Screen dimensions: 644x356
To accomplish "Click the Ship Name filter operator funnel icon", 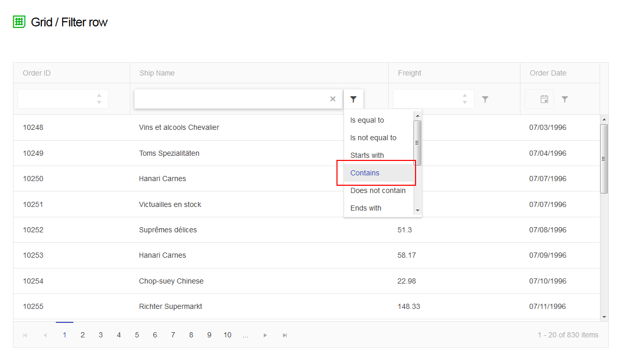I will coord(354,99).
